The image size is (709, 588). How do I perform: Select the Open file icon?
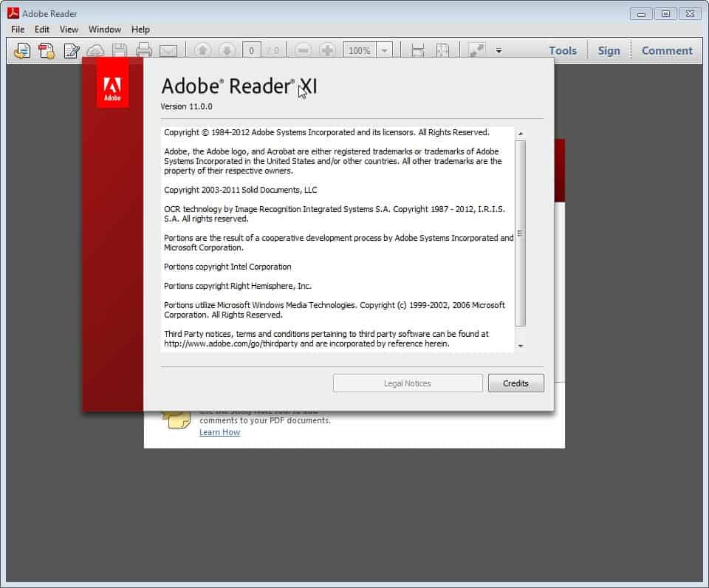click(x=21, y=50)
